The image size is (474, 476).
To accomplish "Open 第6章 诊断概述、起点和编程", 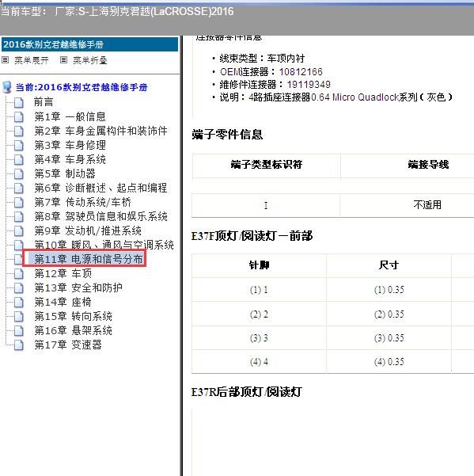I will [100, 188].
